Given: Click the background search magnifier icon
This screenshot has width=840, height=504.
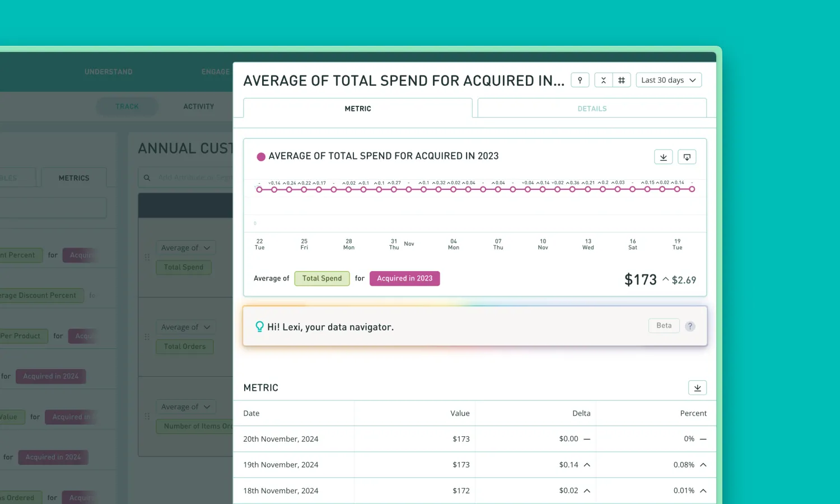Looking at the screenshot, I should coord(147,178).
